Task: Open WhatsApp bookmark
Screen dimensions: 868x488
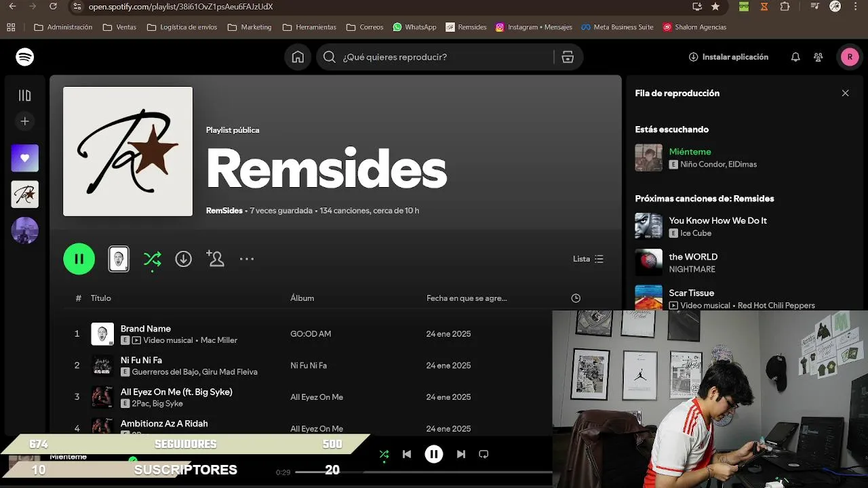Action: (414, 27)
